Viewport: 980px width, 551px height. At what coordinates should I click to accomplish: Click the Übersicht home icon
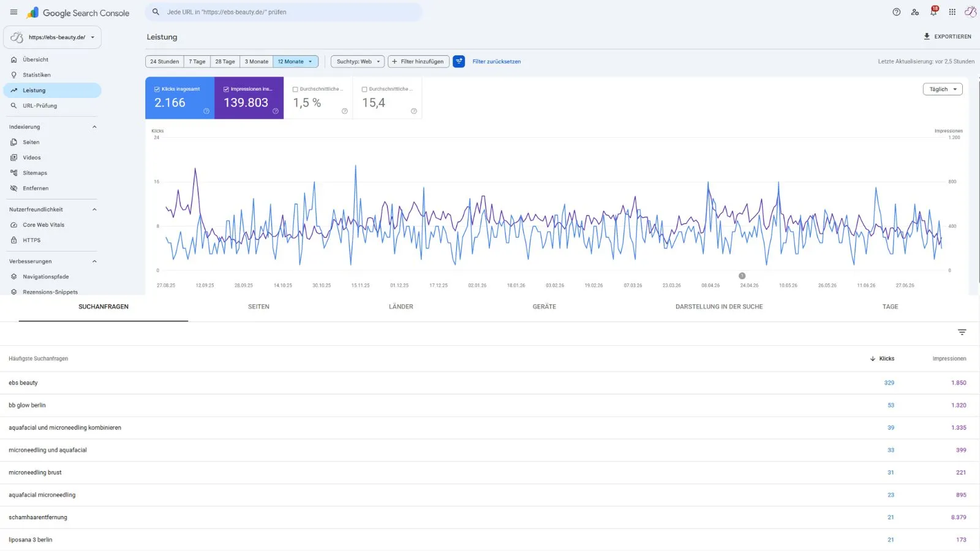pos(13,59)
